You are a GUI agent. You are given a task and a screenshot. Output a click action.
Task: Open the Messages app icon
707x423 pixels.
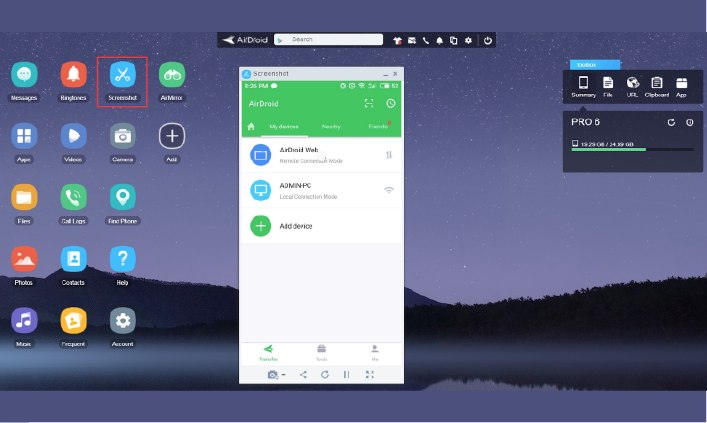[24, 75]
